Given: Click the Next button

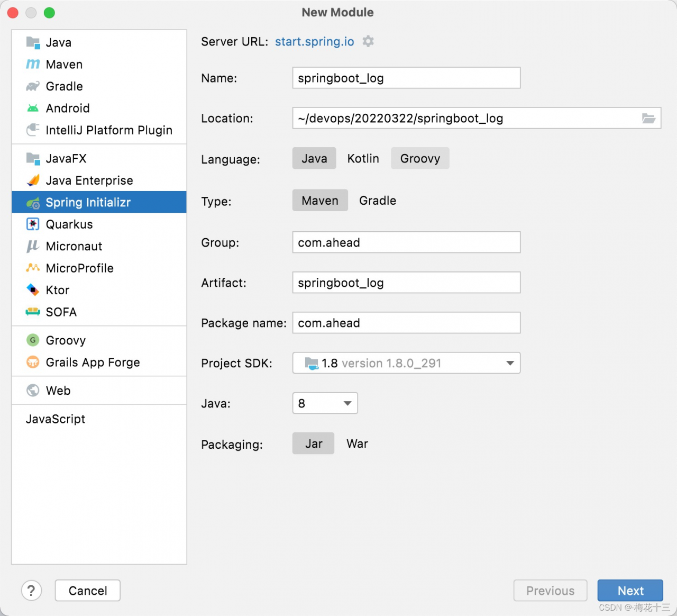Looking at the screenshot, I should [x=630, y=591].
